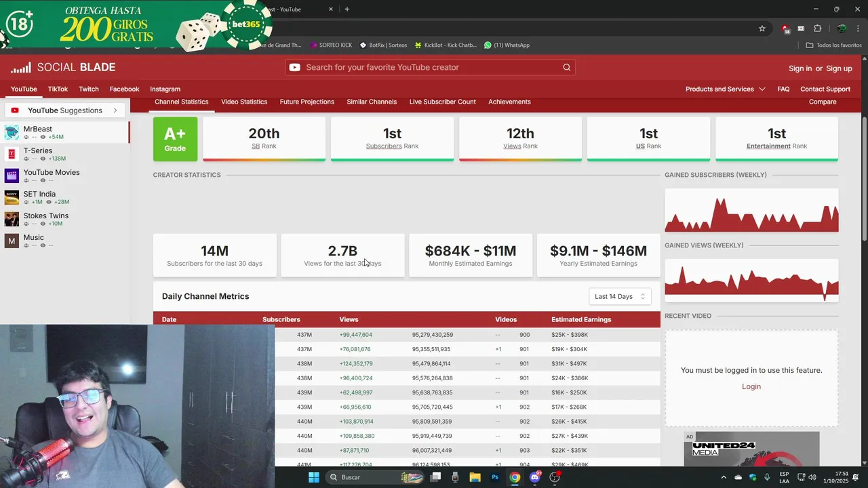Open the Channel Statistics tab
This screenshot has width=868, height=488.
click(x=182, y=102)
